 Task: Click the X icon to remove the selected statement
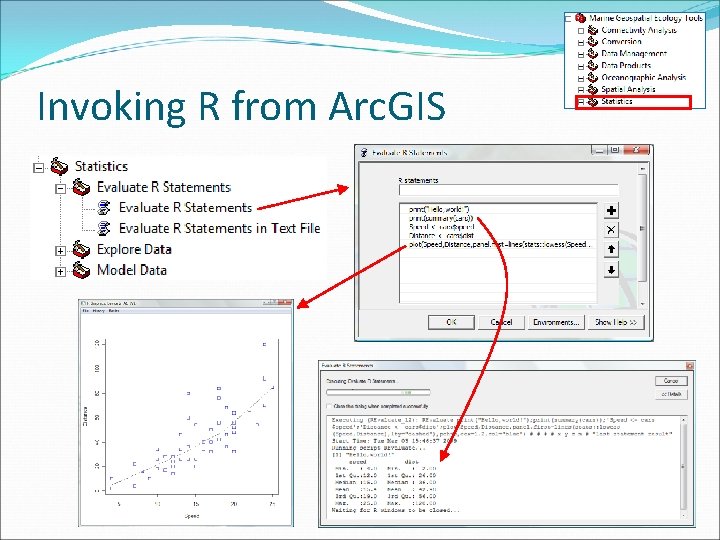tap(611, 230)
